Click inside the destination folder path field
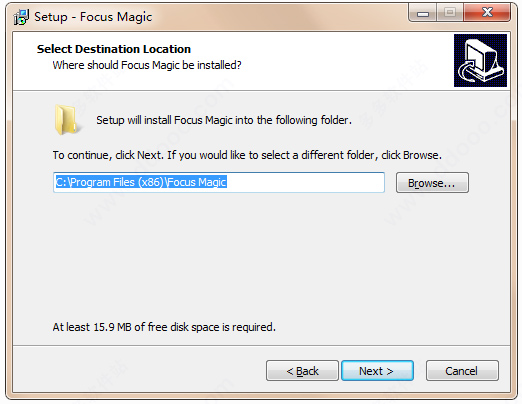The image size is (522, 404). (219, 182)
